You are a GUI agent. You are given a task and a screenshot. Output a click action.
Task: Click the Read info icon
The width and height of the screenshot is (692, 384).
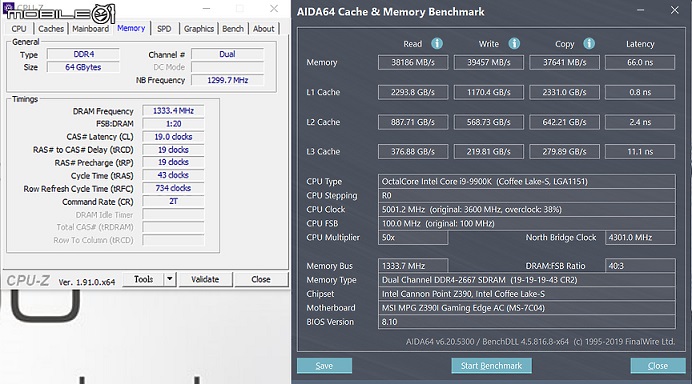[437, 43]
